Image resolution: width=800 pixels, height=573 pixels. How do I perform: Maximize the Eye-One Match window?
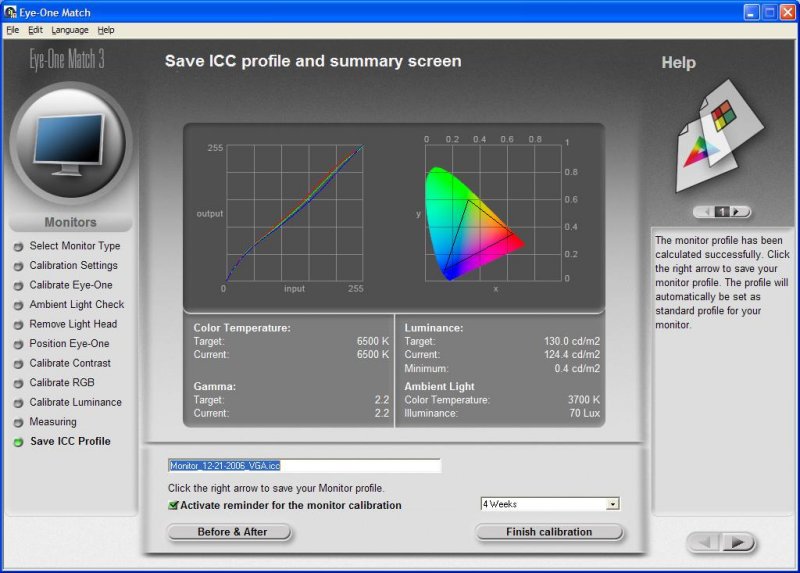[769, 12]
